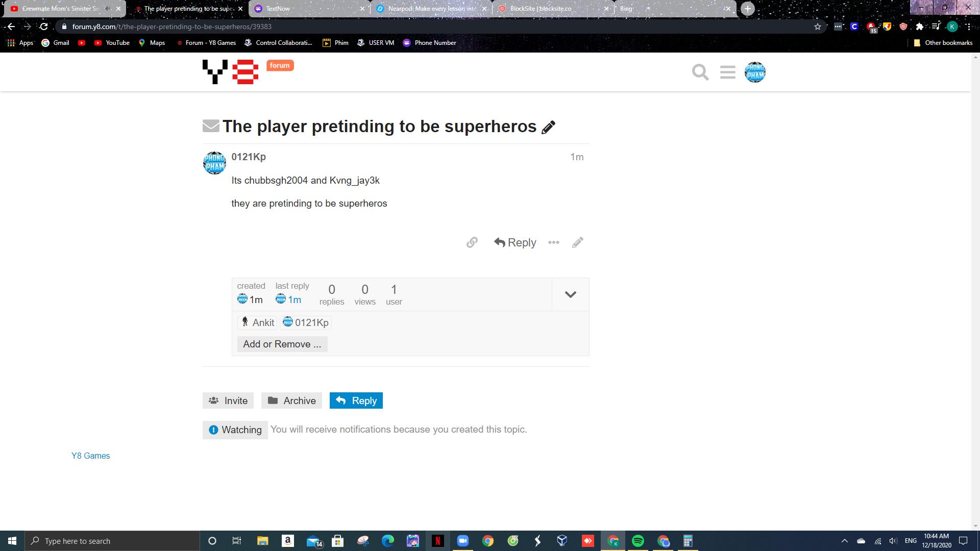Go back to previous page

click(11, 27)
